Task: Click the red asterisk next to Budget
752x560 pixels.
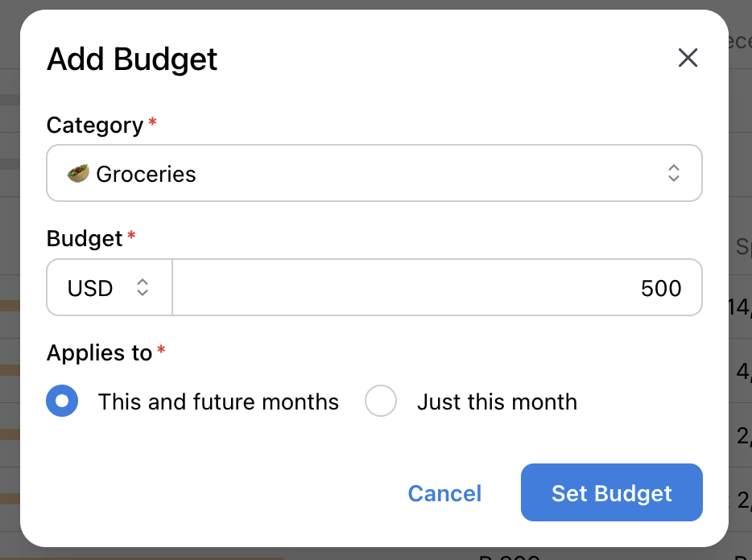Action: pyautogui.click(x=132, y=233)
